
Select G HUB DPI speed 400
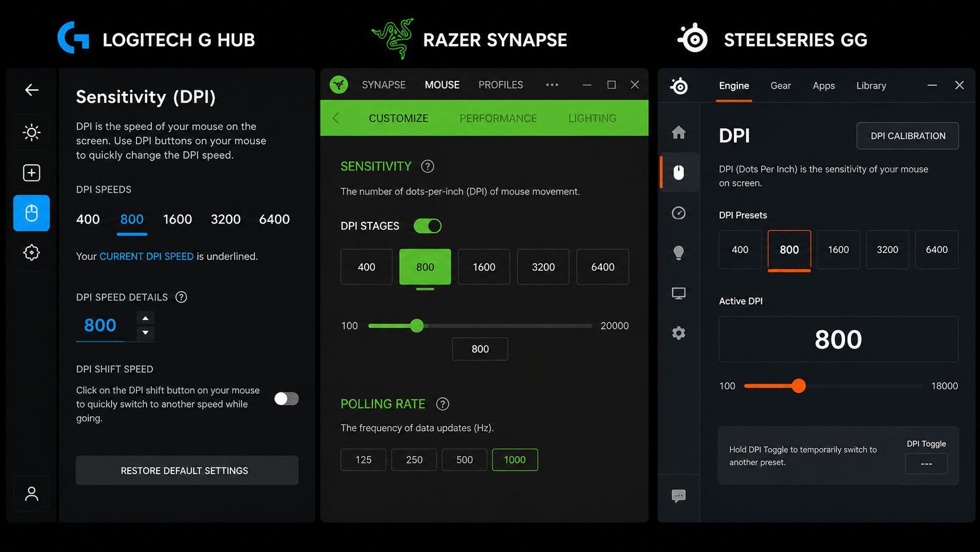tap(88, 219)
